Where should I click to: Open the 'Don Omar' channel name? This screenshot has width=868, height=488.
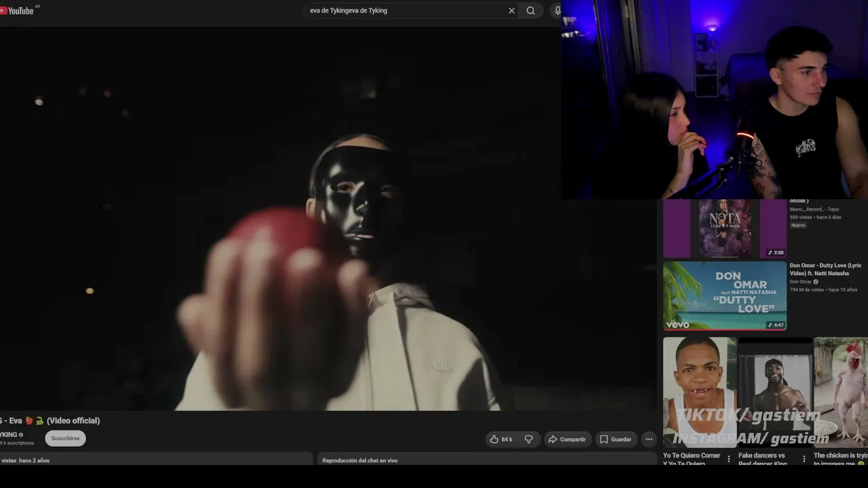[800, 282]
